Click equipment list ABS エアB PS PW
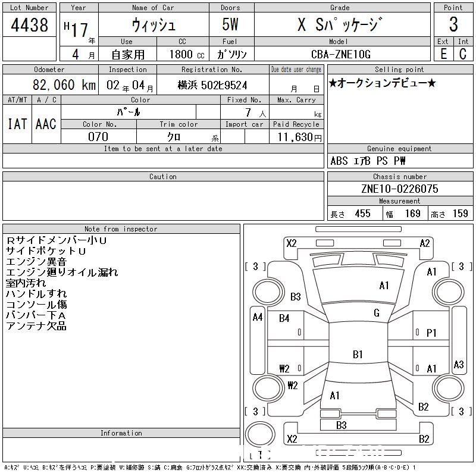 pyautogui.click(x=368, y=161)
